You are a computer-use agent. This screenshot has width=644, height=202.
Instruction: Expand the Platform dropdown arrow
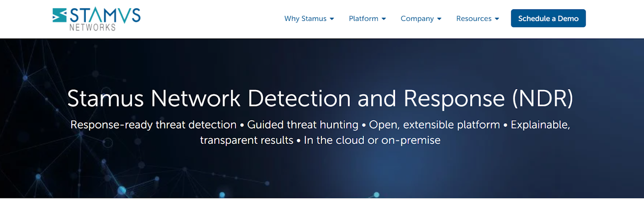(x=384, y=19)
